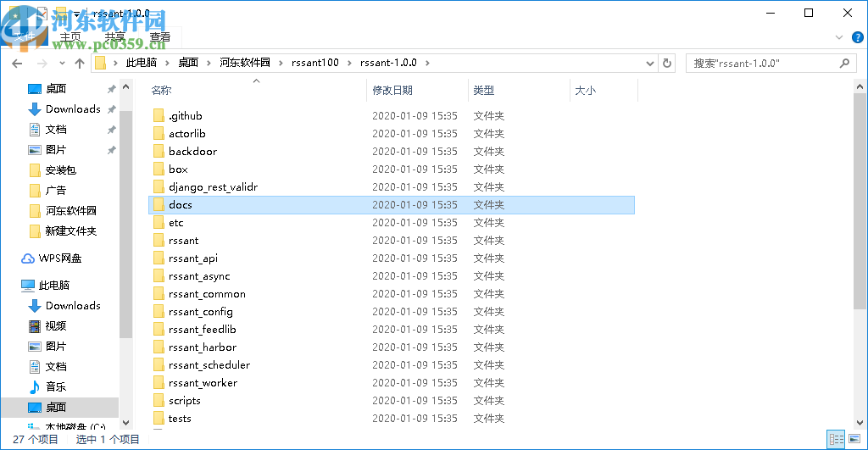Go to 河东软件园 in address breadcrumb
This screenshot has width=868, height=450.
245,63
